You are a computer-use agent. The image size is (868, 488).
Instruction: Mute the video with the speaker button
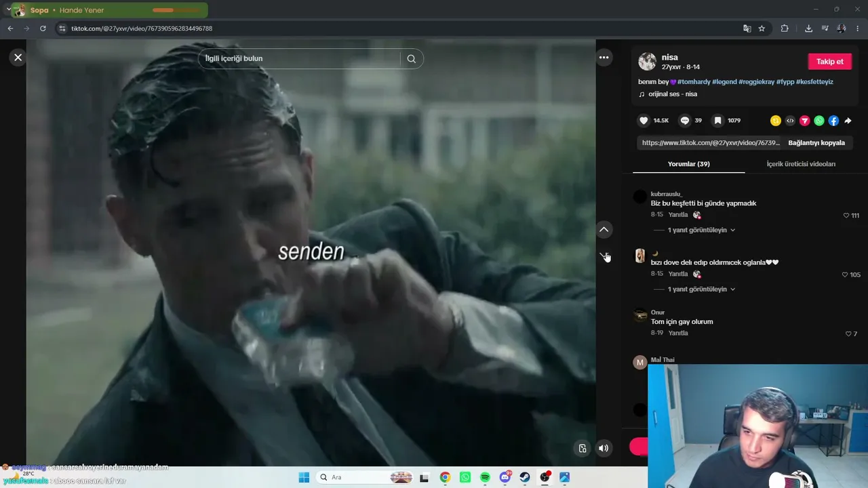coord(604,448)
